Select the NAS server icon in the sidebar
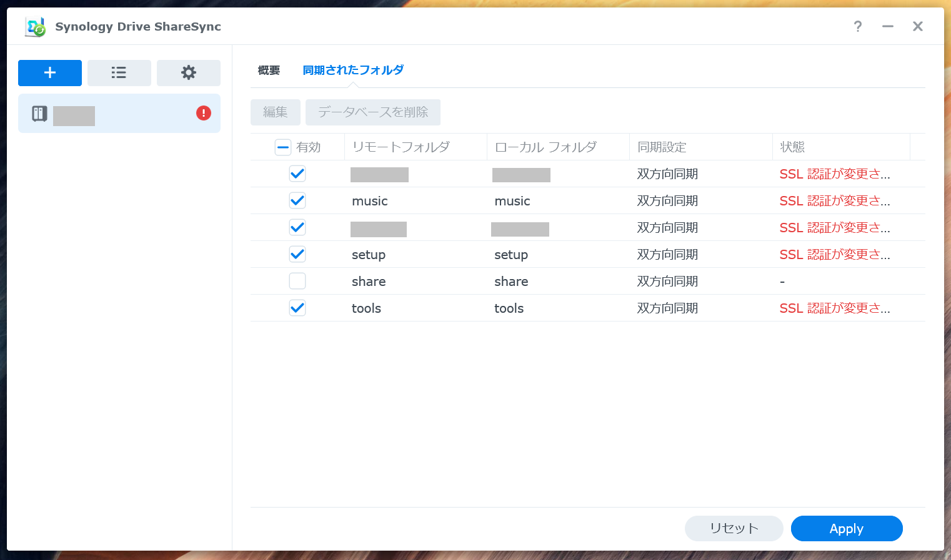This screenshot has width=951, height=560. click(x=38, y=113)
